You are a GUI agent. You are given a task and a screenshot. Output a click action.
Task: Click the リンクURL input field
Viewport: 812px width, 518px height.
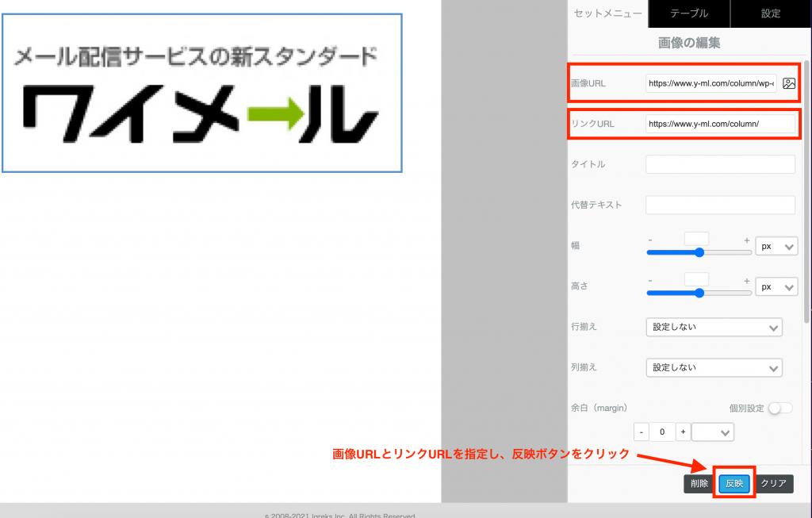coord(720,124)
